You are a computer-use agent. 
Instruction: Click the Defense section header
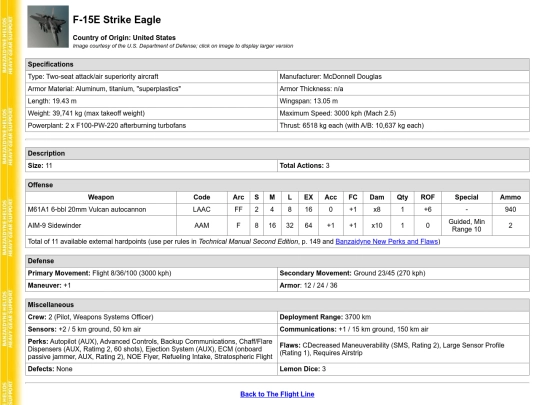(277, 261)
